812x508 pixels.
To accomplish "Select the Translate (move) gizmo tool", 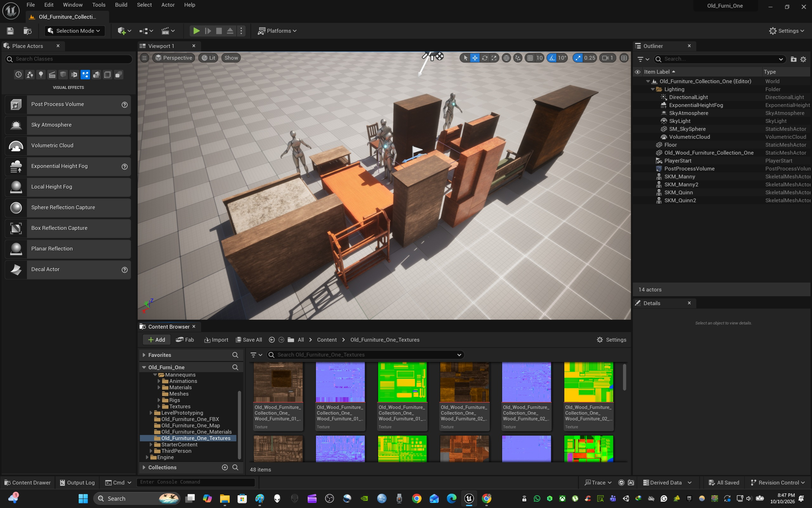I will click(x=475, y=58).
